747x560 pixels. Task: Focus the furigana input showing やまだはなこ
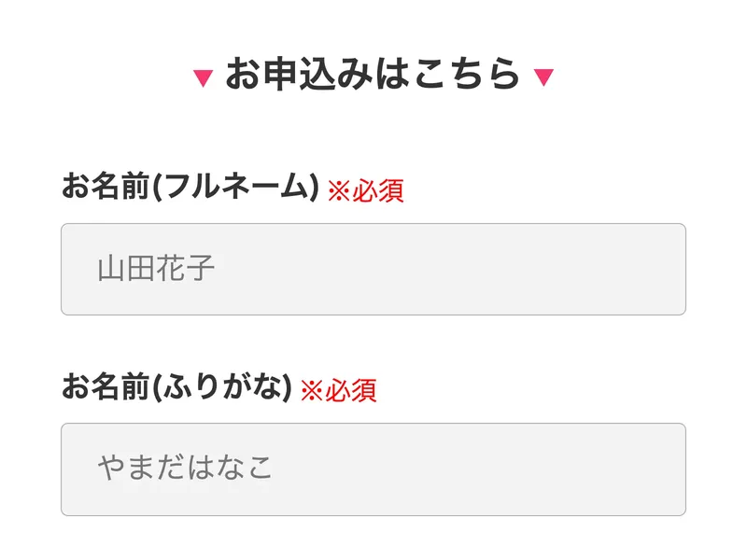pyautogui.click(x=373, y=467)
